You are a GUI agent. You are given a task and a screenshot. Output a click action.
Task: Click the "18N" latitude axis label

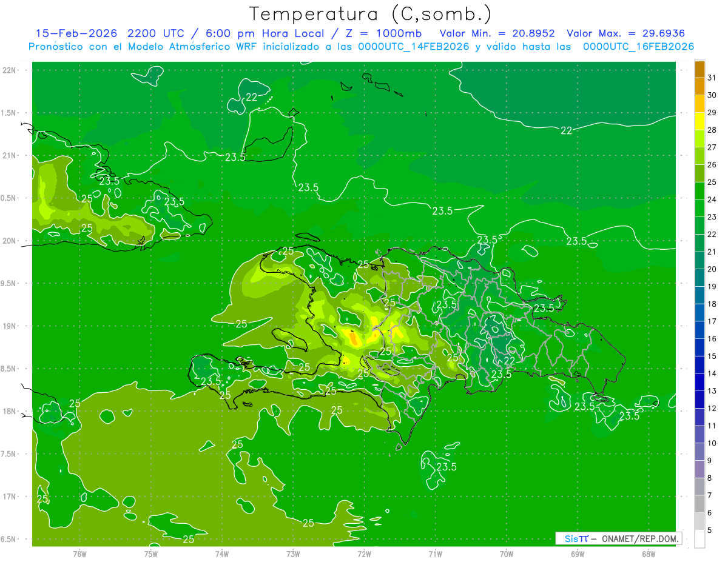pyautogui.click(x=9, y=412)
